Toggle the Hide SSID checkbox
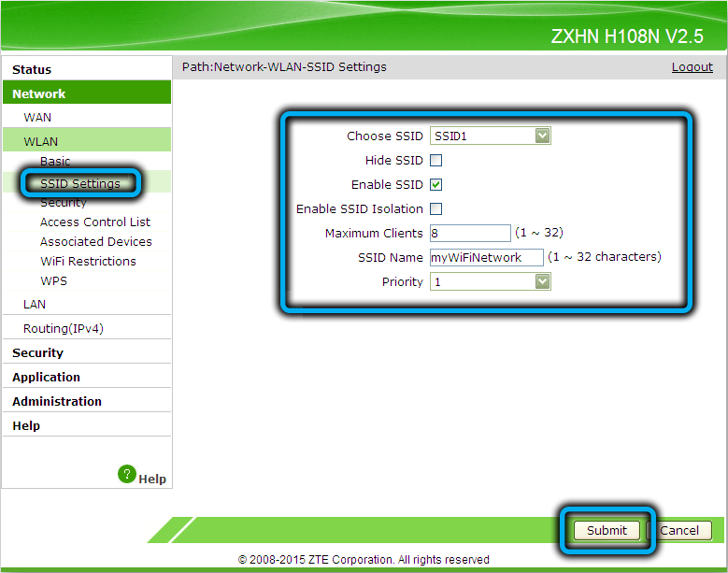Viewport: 728px width, 573px height. [436, 160]
